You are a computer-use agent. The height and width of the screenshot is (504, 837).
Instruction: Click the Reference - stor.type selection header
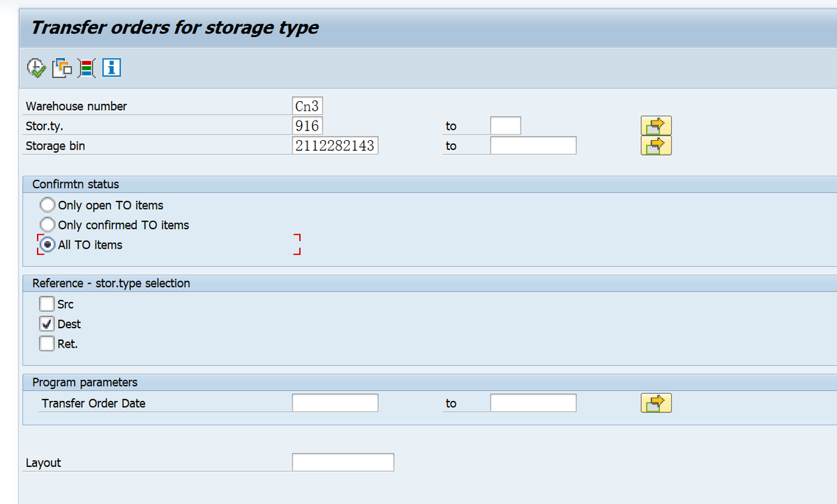point(112,283)
